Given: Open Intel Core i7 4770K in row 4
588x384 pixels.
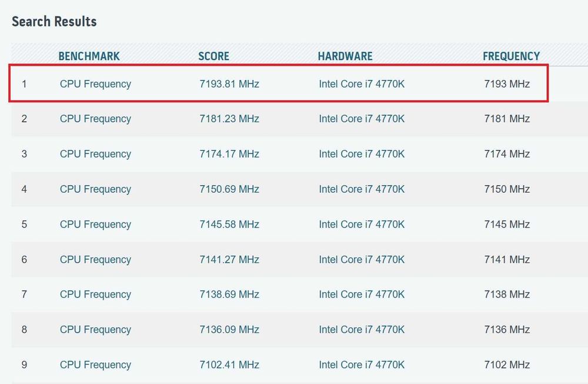Looking at the screenshot, I should (x=362, y=189).
